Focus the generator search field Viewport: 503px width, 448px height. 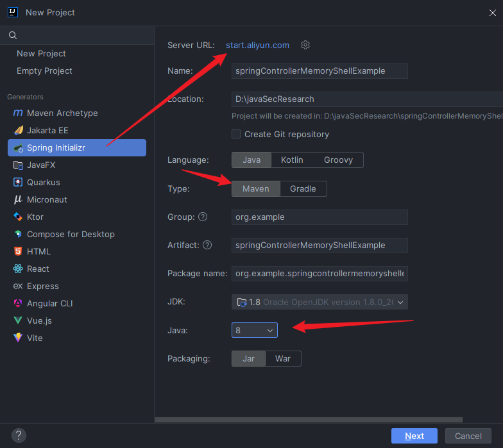click(77, 35)
